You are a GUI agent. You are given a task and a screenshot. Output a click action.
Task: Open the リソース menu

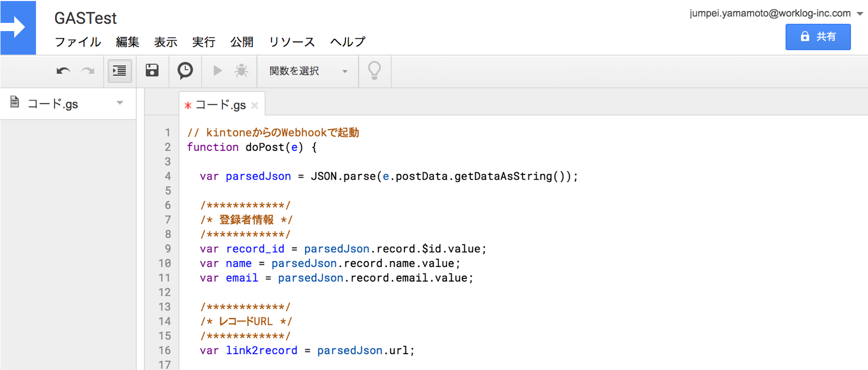pos(292,42)
